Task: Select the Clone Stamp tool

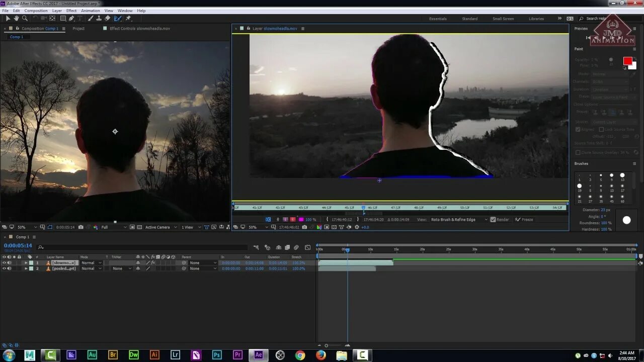Action: [99, 19]
